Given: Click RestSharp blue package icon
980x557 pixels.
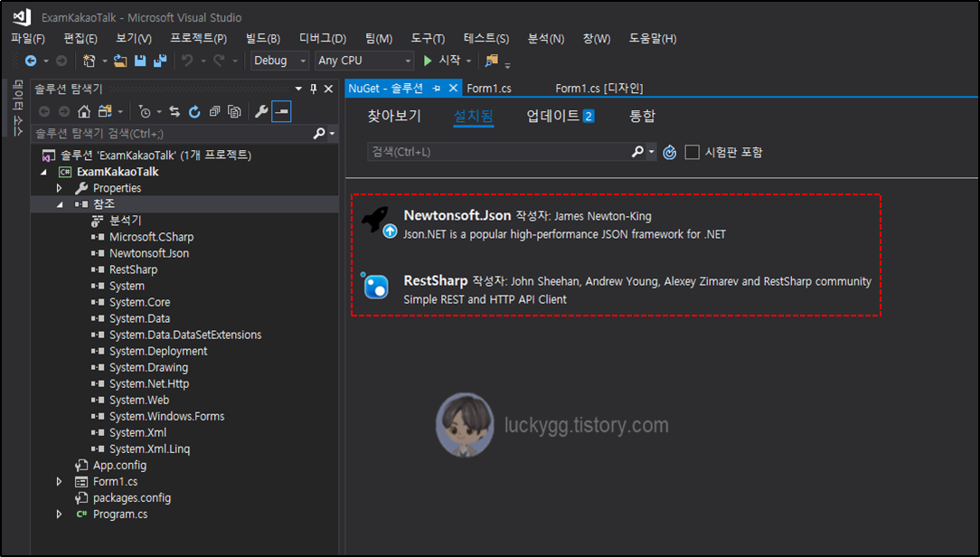Looking at the screenshot, I should pos(375,287).
